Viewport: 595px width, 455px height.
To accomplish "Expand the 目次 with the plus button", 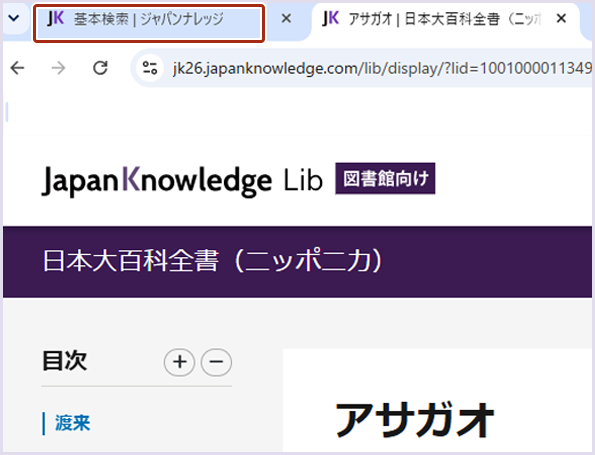I will tap(179, 362).
